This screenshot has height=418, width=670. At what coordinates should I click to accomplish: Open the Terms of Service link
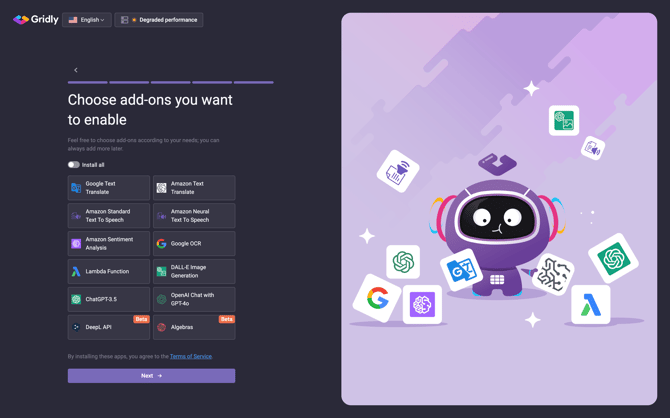tap(190, 356)
